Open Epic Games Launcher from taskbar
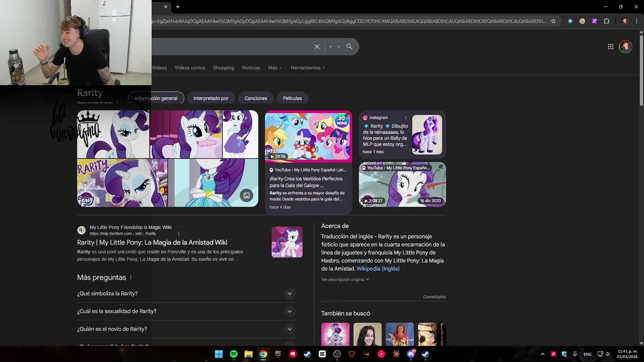The width and height of the screenshot is (644, 362). (278, 354)
